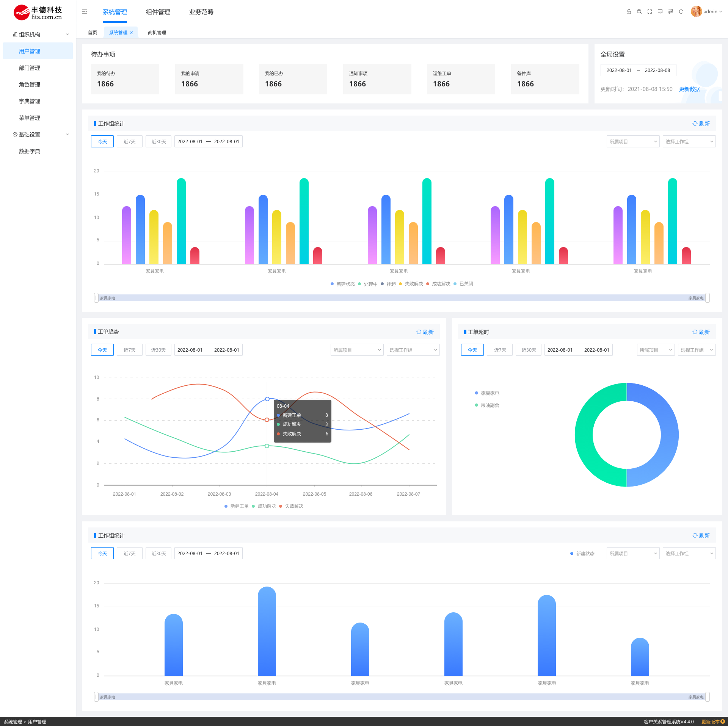The image size is (728, 726).
Task: Open the 我的待办 card
Action: click(125, 79)
